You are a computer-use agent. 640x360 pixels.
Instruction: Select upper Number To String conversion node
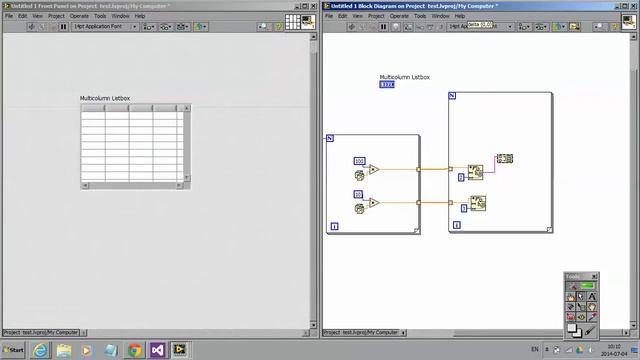pos(475,172)
